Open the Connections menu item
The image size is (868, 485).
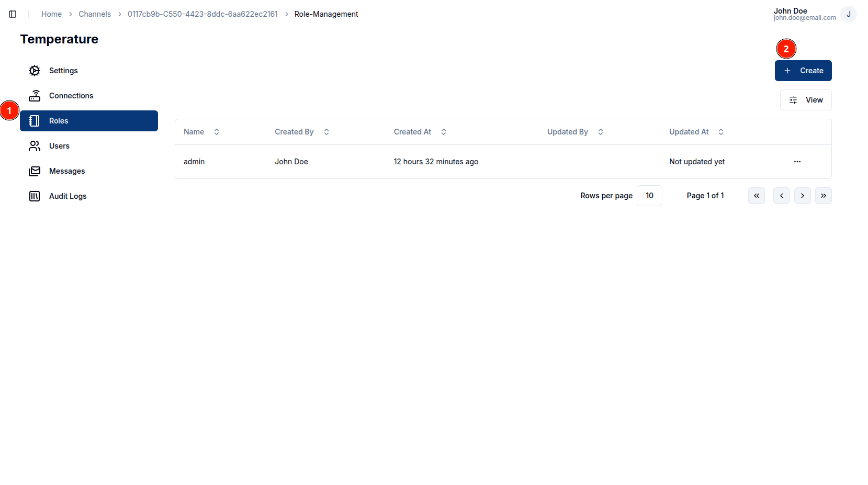(89, 96)
